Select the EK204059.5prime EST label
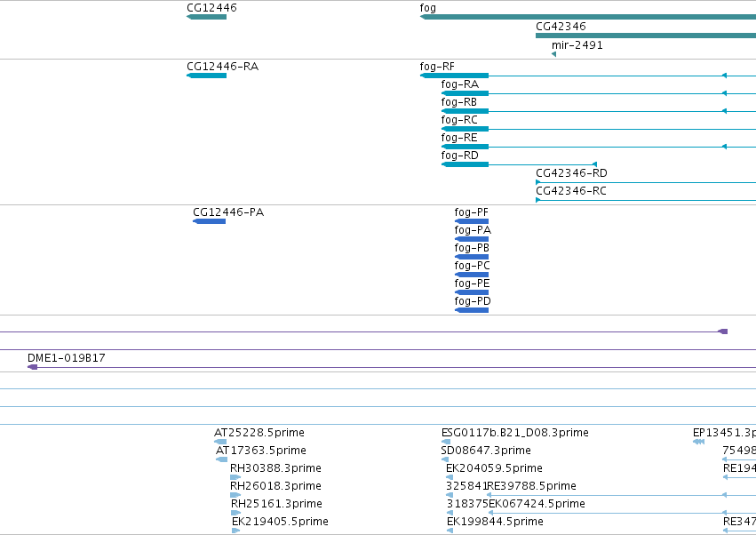The image size is (756, 535). 494,468
